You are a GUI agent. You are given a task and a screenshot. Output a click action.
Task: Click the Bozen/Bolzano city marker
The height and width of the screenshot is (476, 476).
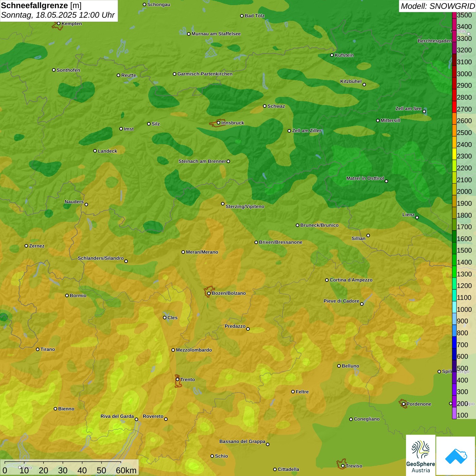click(x=209, y=293)
